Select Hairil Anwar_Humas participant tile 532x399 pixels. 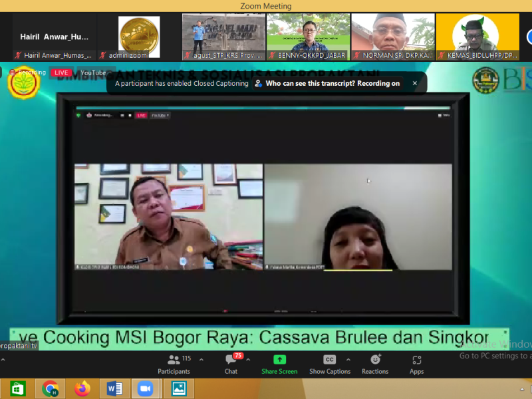point(55,37)
